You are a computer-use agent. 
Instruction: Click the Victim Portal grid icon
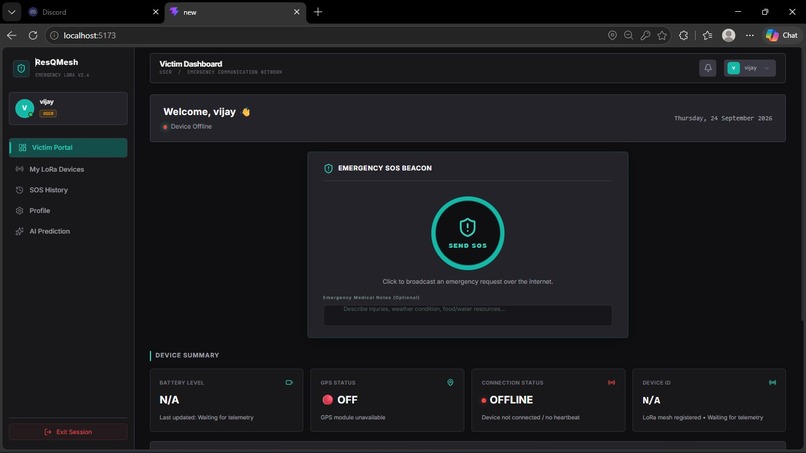pyautogui.click(x=23, y=148)
